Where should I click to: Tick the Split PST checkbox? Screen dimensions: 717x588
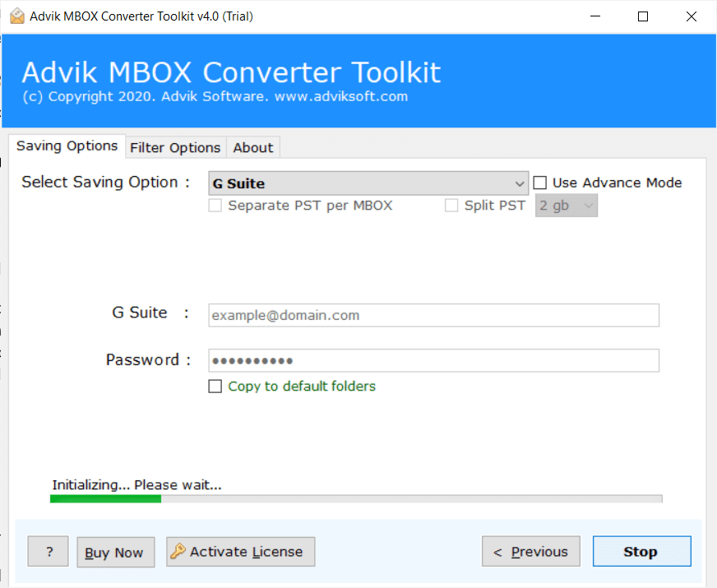[x=451, y=206]
